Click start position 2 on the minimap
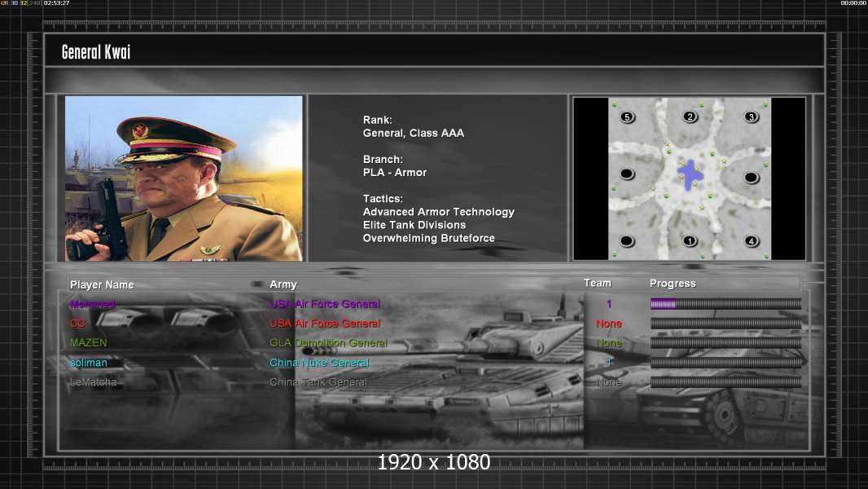 click(690, 117)
